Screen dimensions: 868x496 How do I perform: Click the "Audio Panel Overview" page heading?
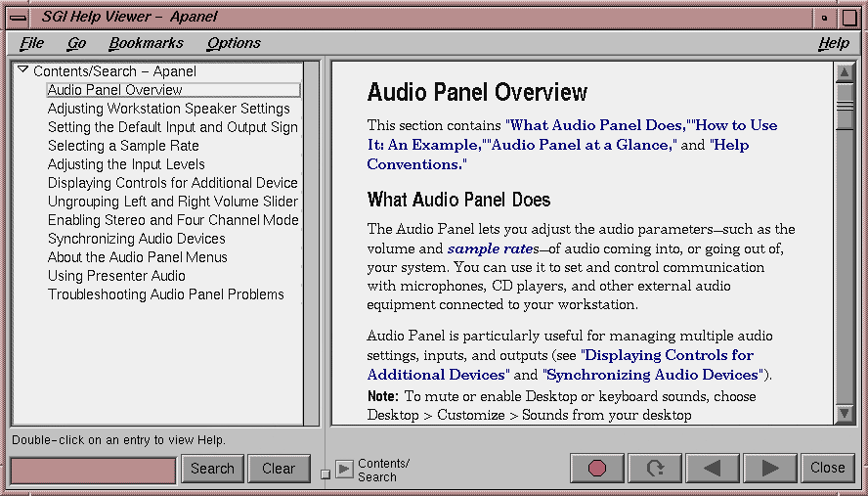tap(477, 93)
